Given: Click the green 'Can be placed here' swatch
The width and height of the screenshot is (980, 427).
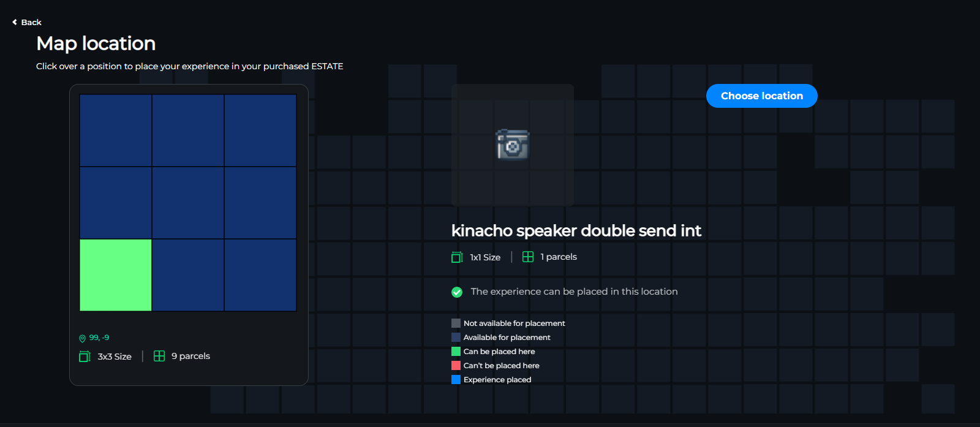Looking at the screenshot, I should click(x=456, y=352).
